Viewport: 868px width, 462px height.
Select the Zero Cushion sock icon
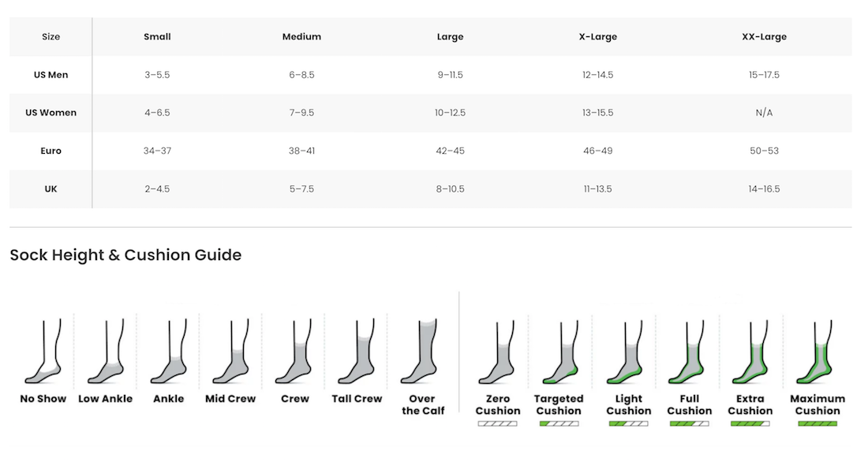point(497,352)
